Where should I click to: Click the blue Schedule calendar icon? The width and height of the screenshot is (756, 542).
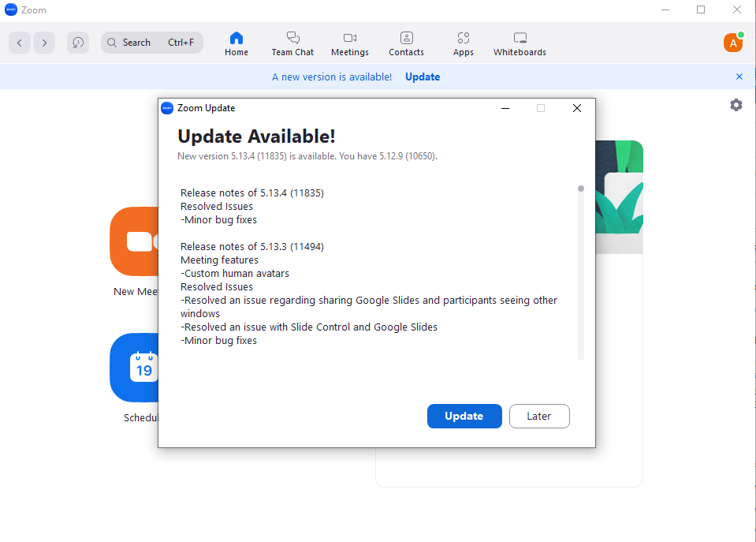coord(135,368)
